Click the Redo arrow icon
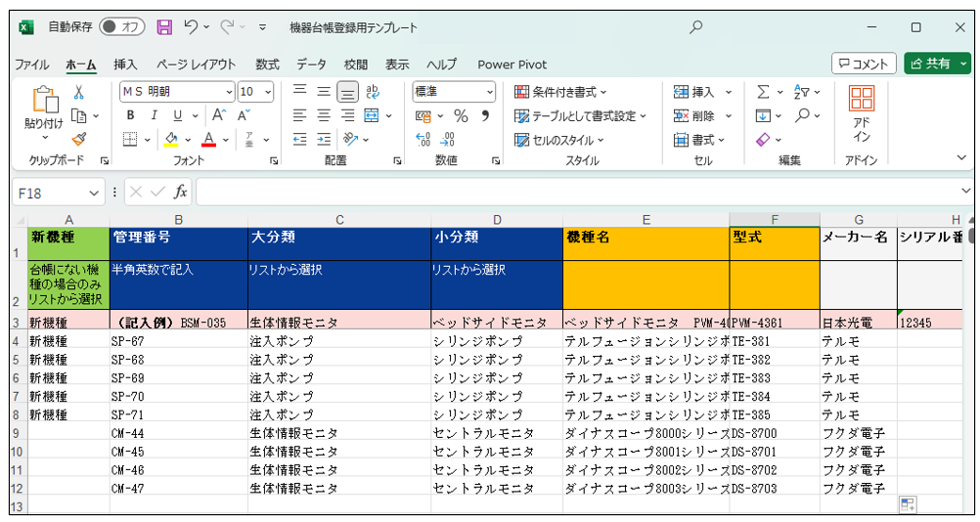The image size is (980, 522). pyautogui.click(x=228, y=26)
